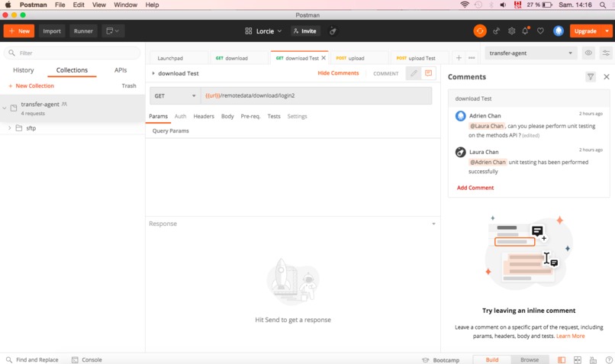Click the Trash link in sidebar
This screenshot has height=364, width=615.
(x=129, y=85)
